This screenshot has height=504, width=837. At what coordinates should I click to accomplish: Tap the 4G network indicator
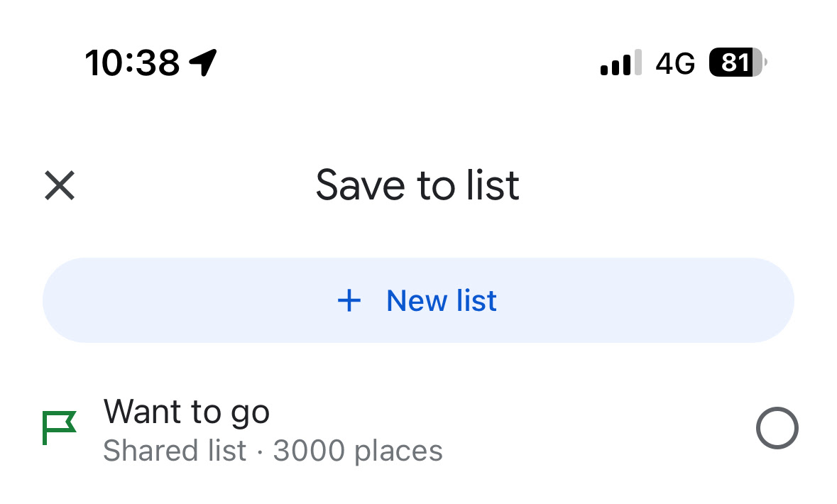[675, 64]
